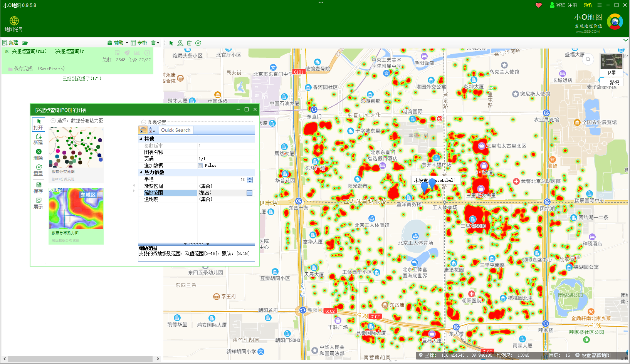Click 设置 高德地图 in status bar
Image resolution: width=630 pixels, height=364 pixels.
(593, 355)
